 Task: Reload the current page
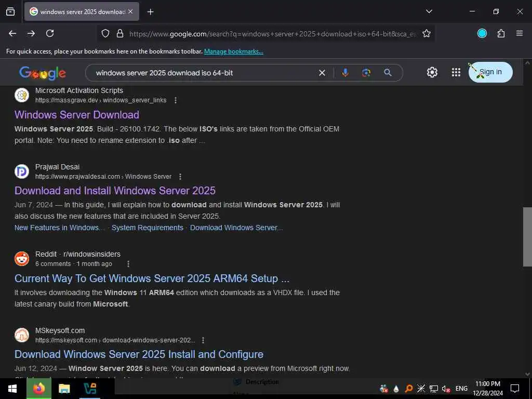click(x=50, y=34)
